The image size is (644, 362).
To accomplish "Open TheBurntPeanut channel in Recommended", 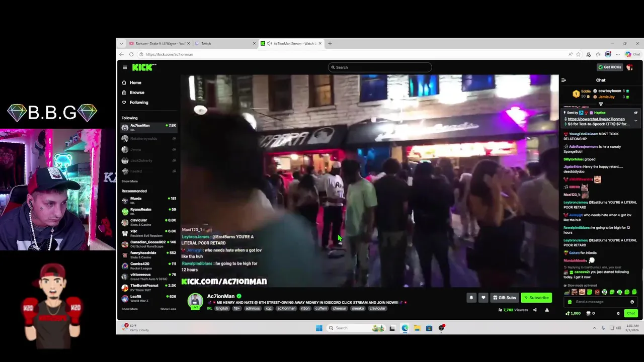I will pyautogui.click(x=149, y=287).
